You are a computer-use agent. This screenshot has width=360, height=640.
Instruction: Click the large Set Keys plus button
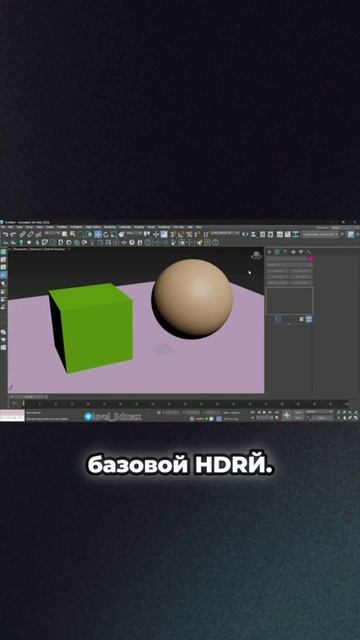pyautogui.click(x=287, y=415)
